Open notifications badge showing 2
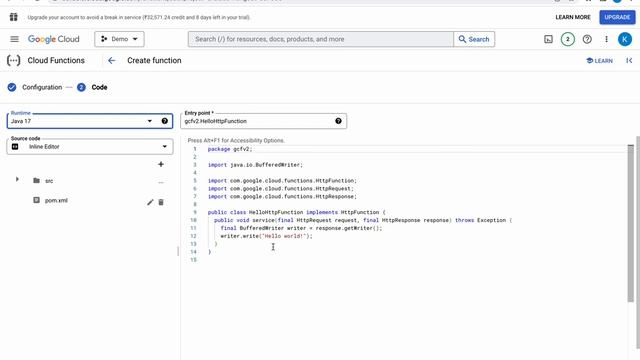The width and height of the screenshot is (640, 360). click(x=567, y=39)
